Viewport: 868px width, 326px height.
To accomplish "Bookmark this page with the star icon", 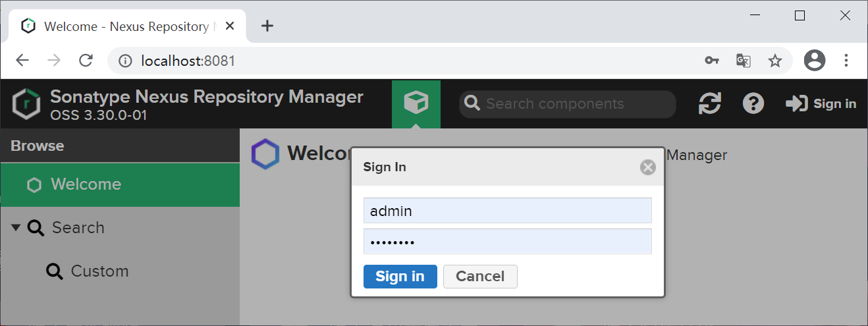I will pos(775,61).
